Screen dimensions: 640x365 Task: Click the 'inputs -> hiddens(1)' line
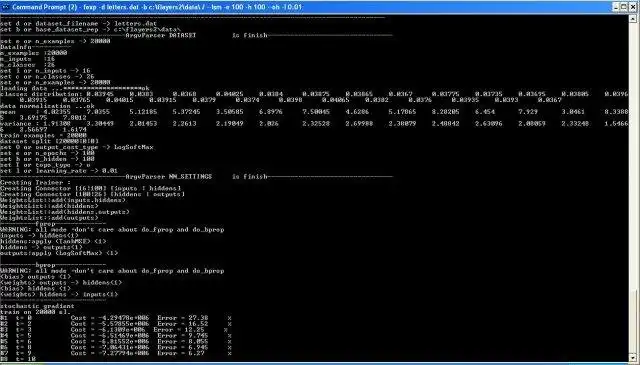39,235
